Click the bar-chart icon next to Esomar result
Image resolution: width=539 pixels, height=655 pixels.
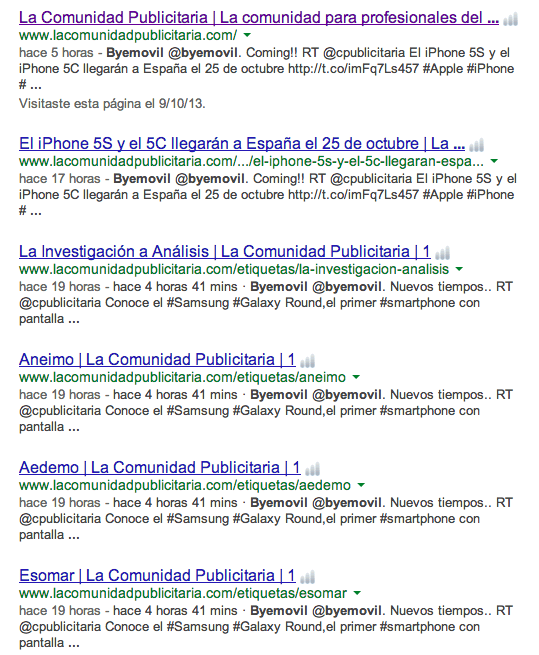308,577
